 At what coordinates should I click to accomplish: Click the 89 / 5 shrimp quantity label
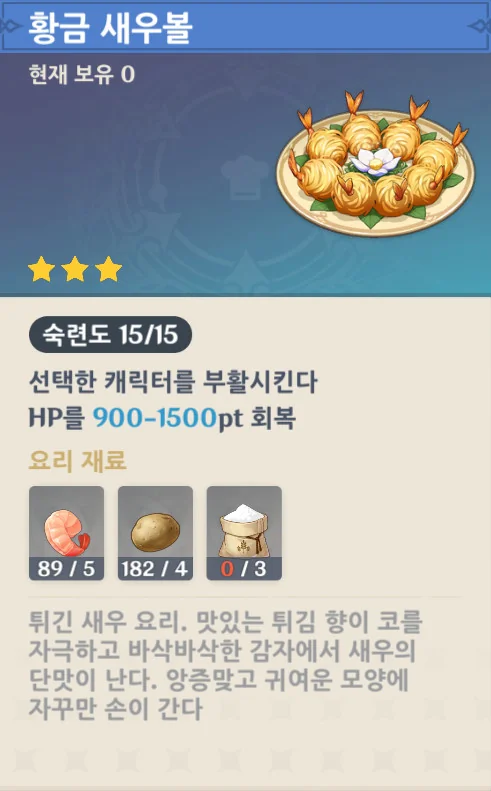click(66, 569)
